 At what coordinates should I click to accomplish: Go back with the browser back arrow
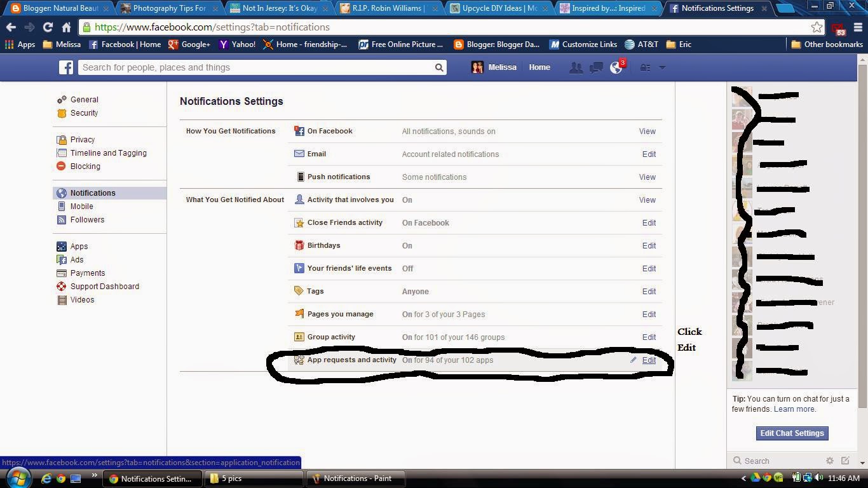11,27
